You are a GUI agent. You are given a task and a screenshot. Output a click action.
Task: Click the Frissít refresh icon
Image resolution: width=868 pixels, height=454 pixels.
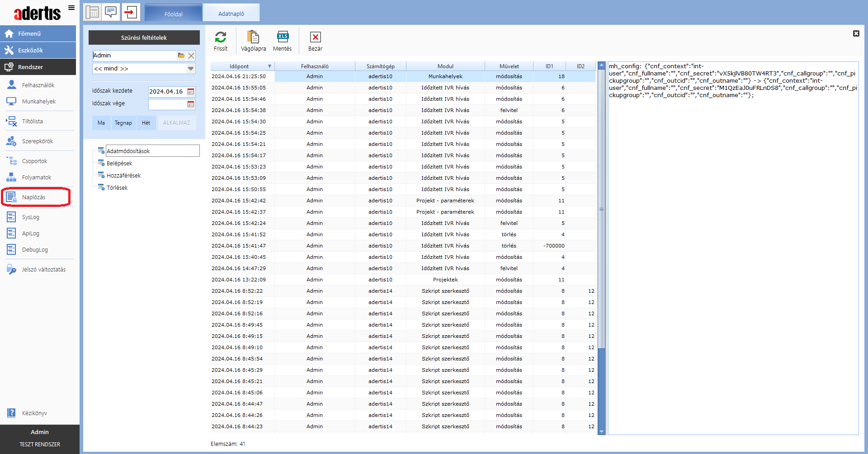pyautogui.click(x=221, y=37)
